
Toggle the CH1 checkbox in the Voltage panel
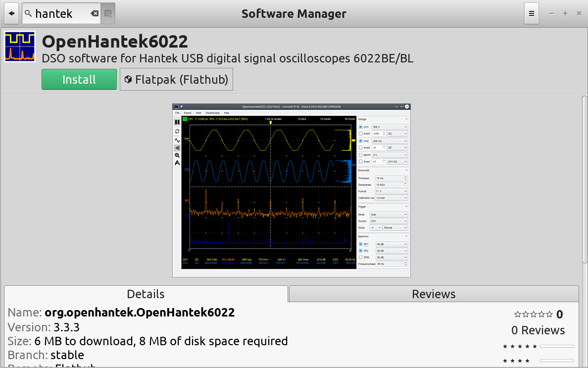pos(360,127)
